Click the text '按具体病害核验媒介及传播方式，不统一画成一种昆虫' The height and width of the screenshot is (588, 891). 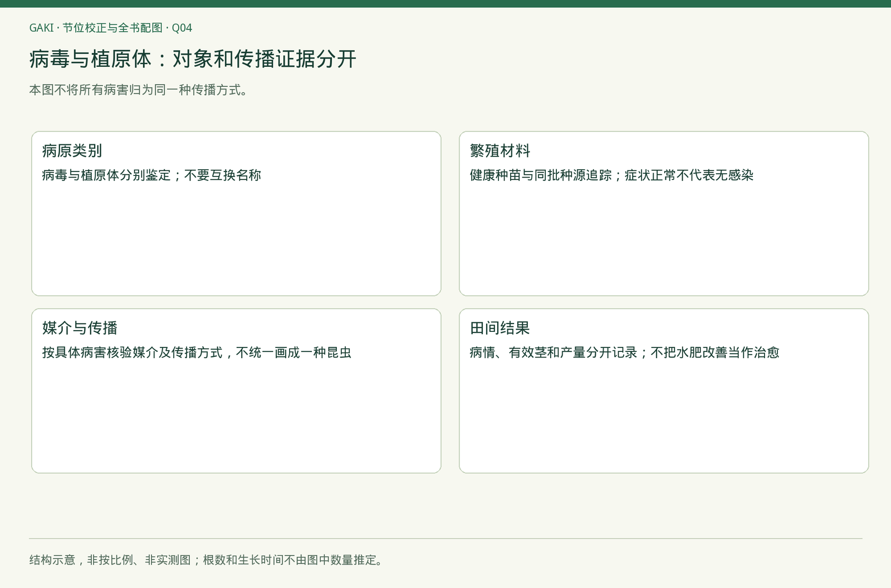point(197,352)
